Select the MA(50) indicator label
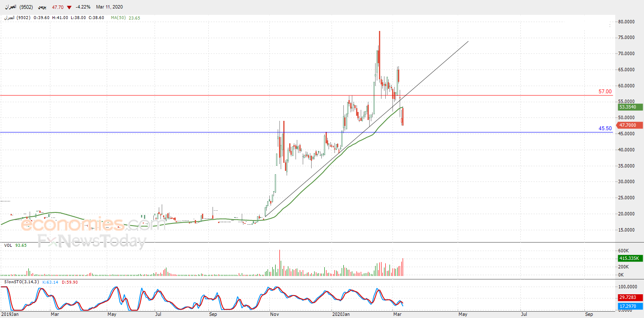 tap(118, 18)
